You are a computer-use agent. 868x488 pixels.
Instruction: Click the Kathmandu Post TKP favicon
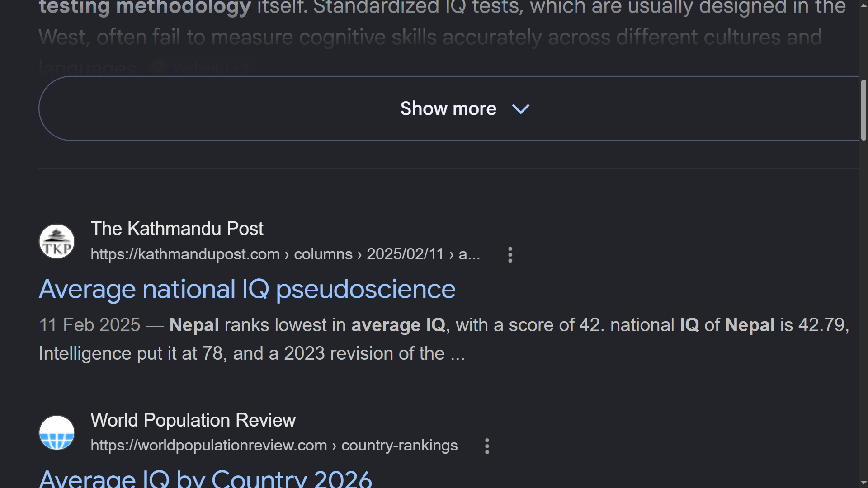(x=57, y=241)
